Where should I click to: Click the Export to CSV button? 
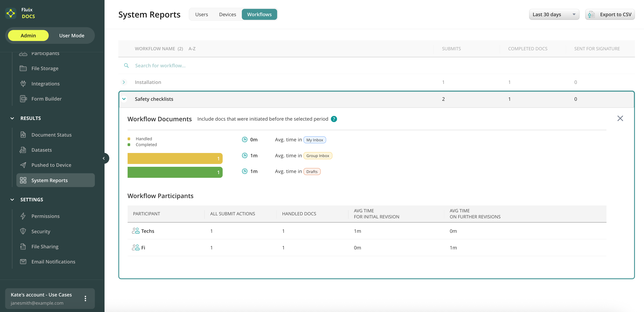(610, 14)
